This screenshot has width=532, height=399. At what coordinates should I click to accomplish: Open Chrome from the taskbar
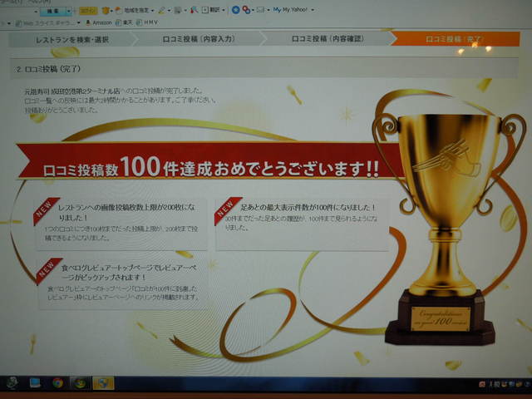[58, 383]
